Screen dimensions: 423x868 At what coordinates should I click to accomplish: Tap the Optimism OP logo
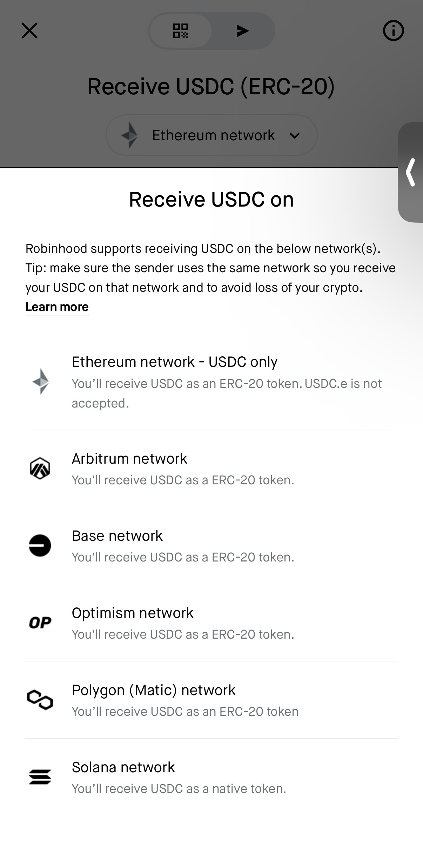(x=40, y=623)
